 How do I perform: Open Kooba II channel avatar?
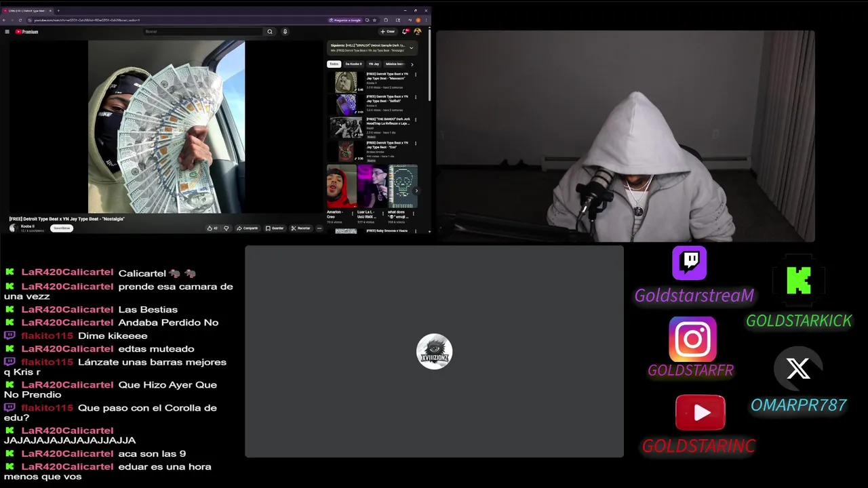point(13,228)
